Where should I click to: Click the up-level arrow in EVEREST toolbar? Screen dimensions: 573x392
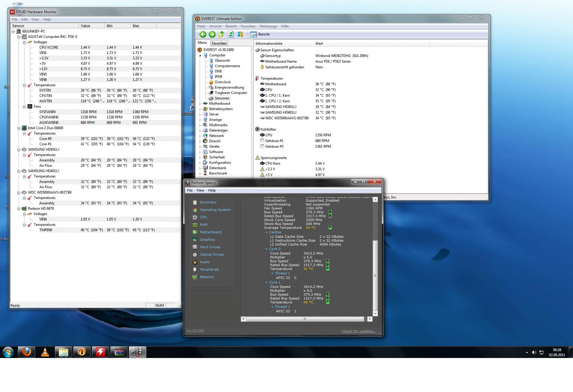221,34
